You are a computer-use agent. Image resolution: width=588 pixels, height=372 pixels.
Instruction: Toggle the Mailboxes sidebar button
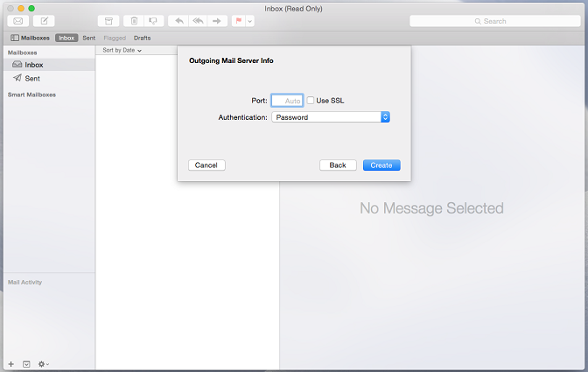(30, 39)
